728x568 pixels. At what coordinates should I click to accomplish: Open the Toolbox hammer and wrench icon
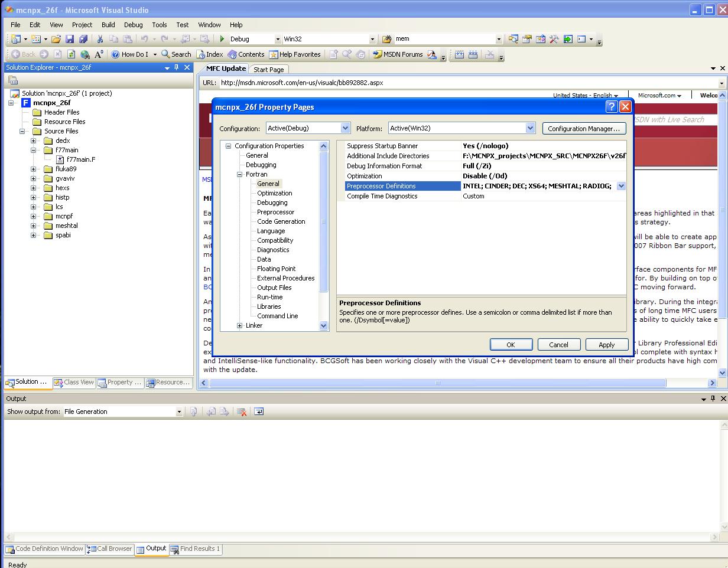pyautogui.click(x=554, y=39)
